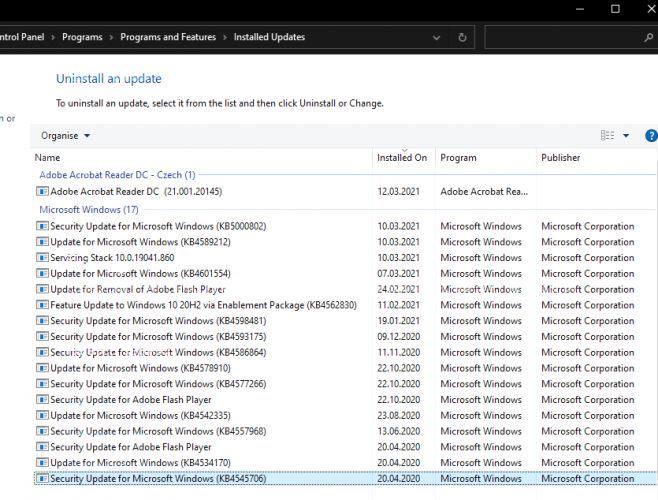The width and height of the screenshot is (658, 500).
Task: Click Microsoft Corporation publisher for KB4601554
Action: click(588, 274)
